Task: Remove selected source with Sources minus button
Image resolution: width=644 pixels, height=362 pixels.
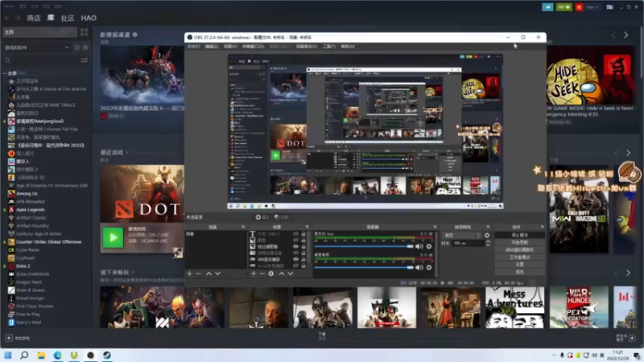Action: point(262,274)
